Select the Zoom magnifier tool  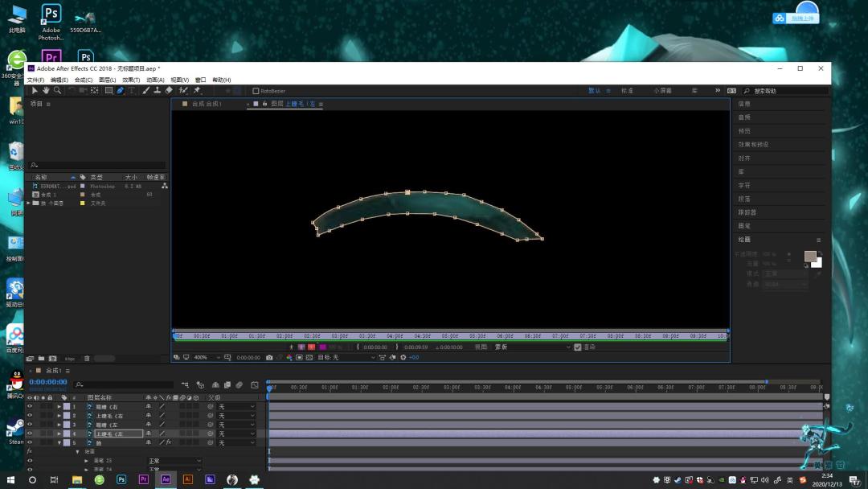[58, 90]
